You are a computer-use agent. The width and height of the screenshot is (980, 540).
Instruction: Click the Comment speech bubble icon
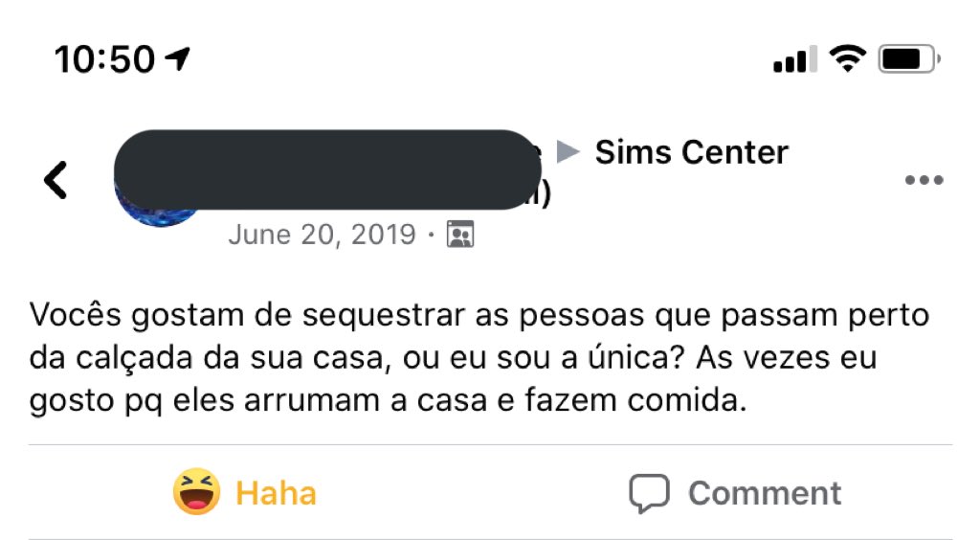tap(648, 493)
